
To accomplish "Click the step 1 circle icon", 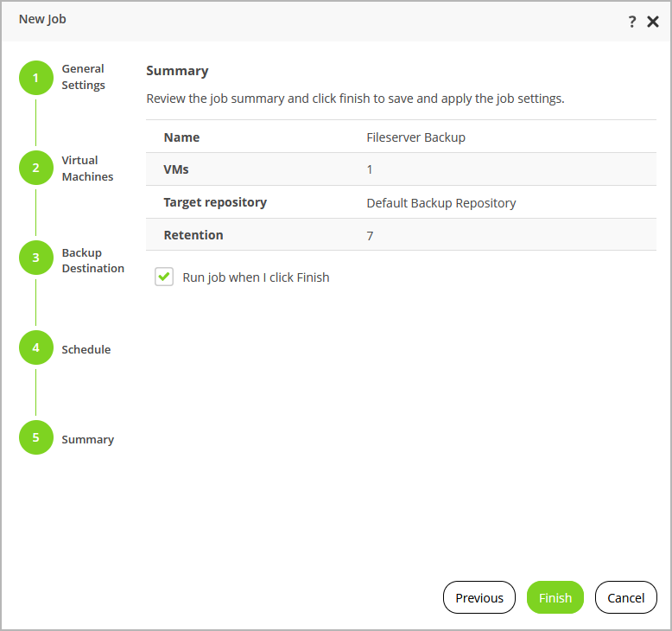I will pyautogui.click(x=35, y=78).
